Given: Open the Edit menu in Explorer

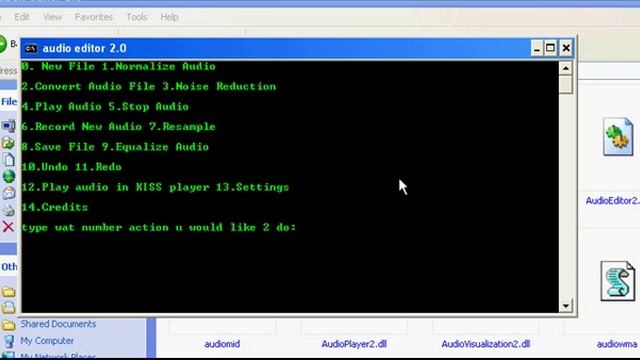Looking at the screenshot, I should point(22,17).
